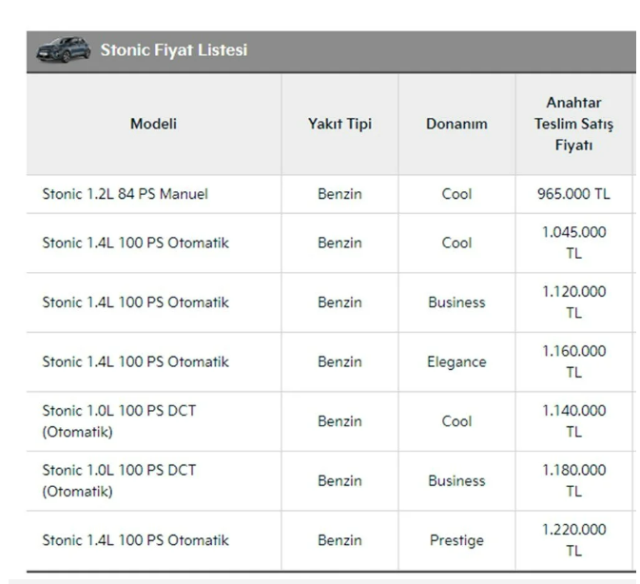
Task: Select the 1.0L DCT model priced 1.140.000 TL
Action: (112, 421)
